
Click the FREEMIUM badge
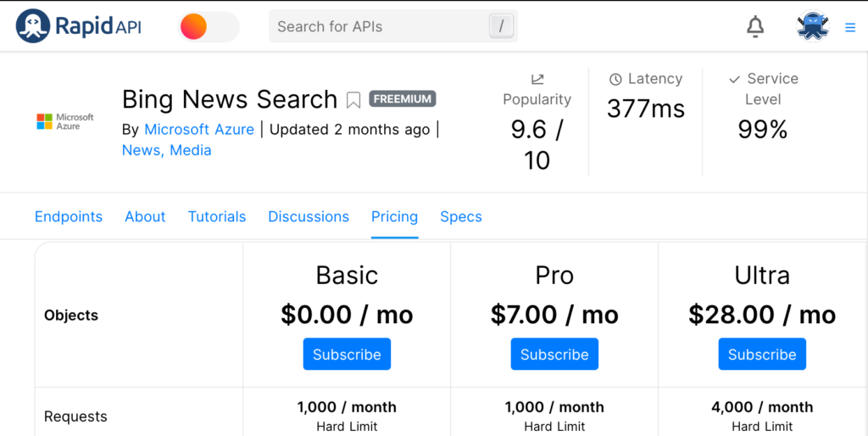coord(403,98)
